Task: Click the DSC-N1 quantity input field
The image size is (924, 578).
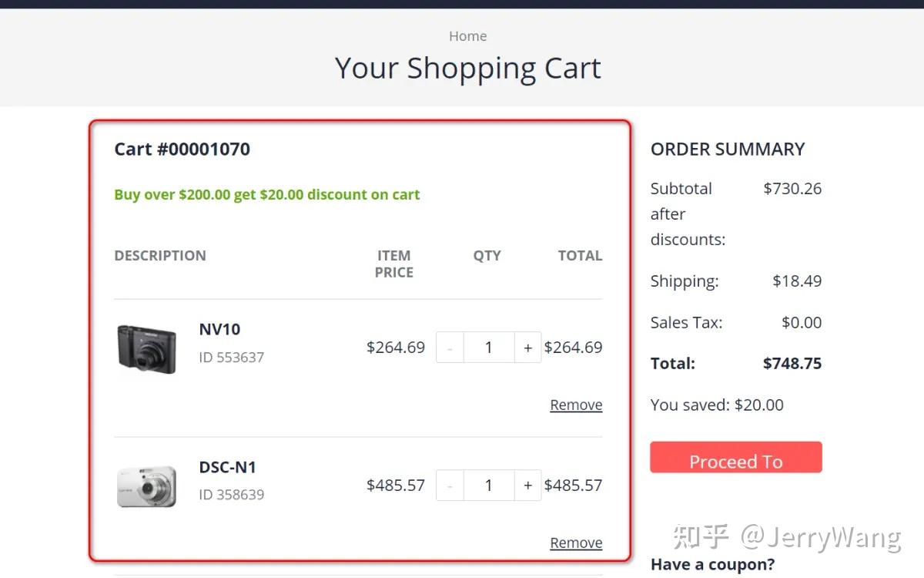Action: click(x=489, y=485)
